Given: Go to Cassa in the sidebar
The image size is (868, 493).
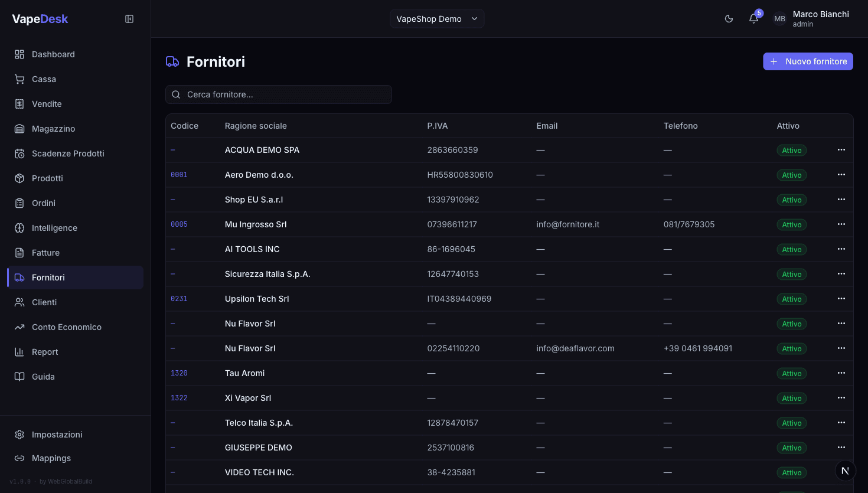Looking at the screenshot, I should coord(44,79).
